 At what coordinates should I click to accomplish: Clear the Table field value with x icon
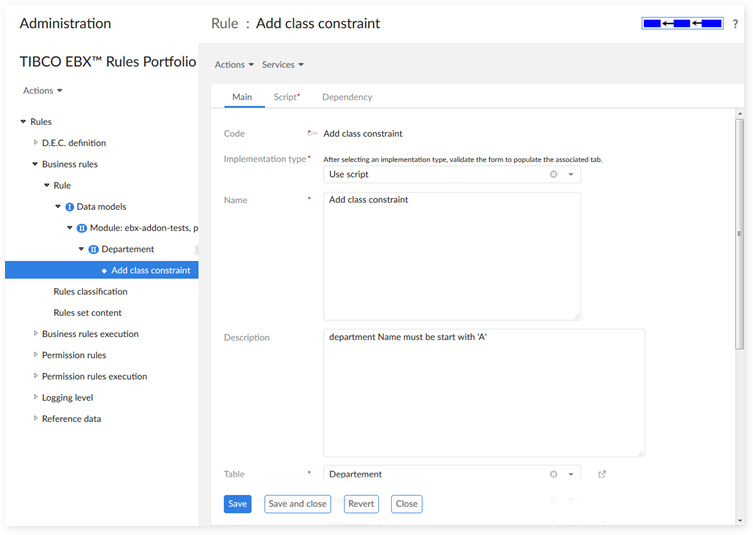click(x=553, y=474)
